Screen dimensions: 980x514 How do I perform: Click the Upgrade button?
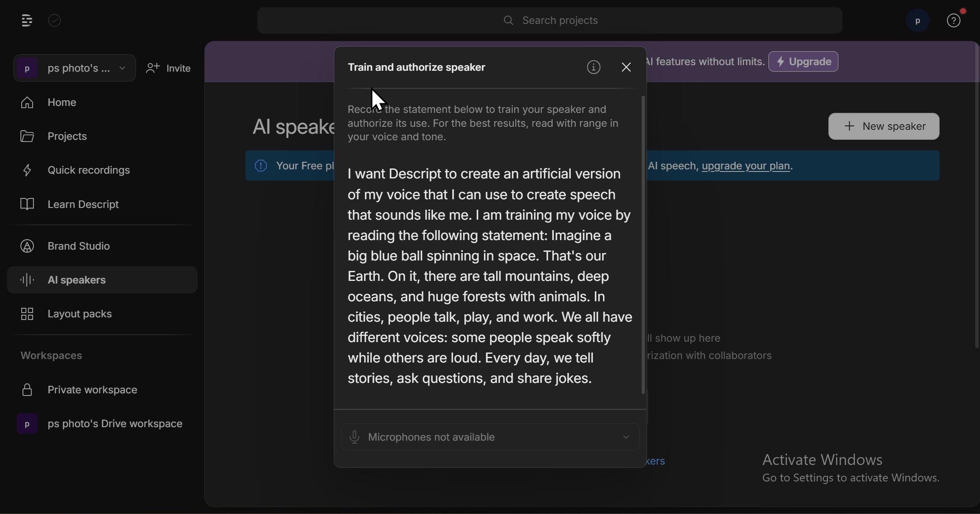803,62
